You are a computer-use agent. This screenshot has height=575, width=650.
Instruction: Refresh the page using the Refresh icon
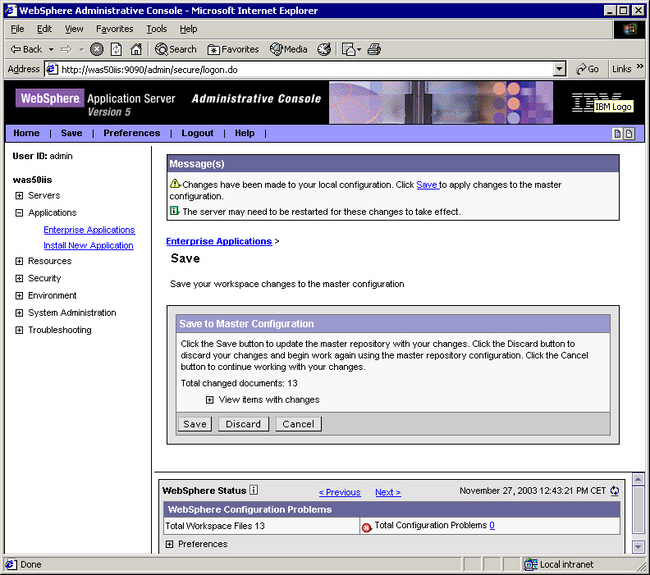[x=116, y=49]
